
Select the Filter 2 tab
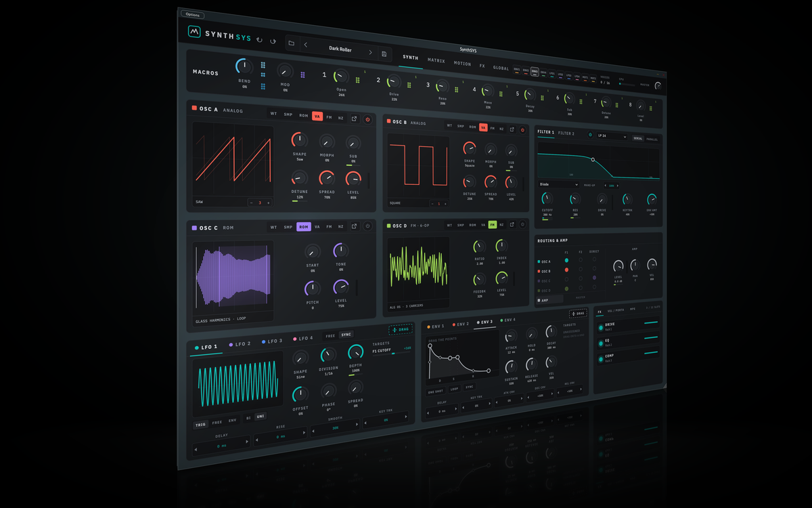click(566, 133)
